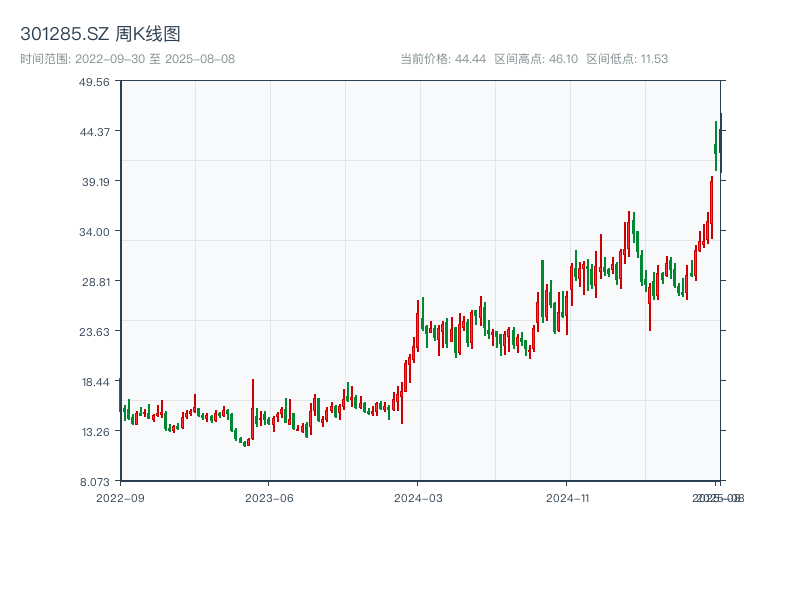Screen dimensions: 800x600
Task: Click x-axis label 2024-11
Action: click(x=567, y=498)
